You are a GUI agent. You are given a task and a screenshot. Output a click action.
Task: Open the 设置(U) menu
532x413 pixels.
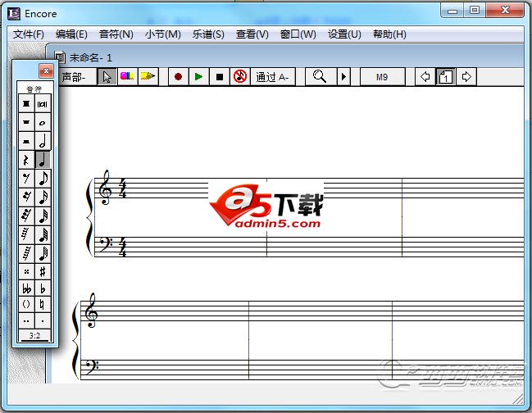pyautogui.click(x=344, y=34)
